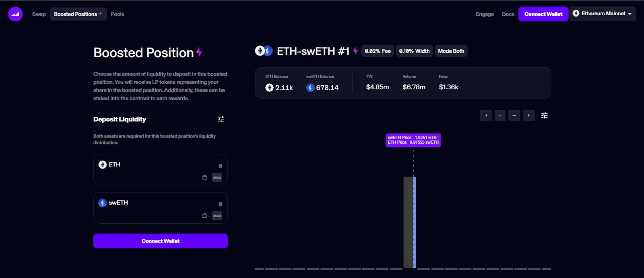
Task: Toggle Mode Both on the position
Action: click(451, 51)
